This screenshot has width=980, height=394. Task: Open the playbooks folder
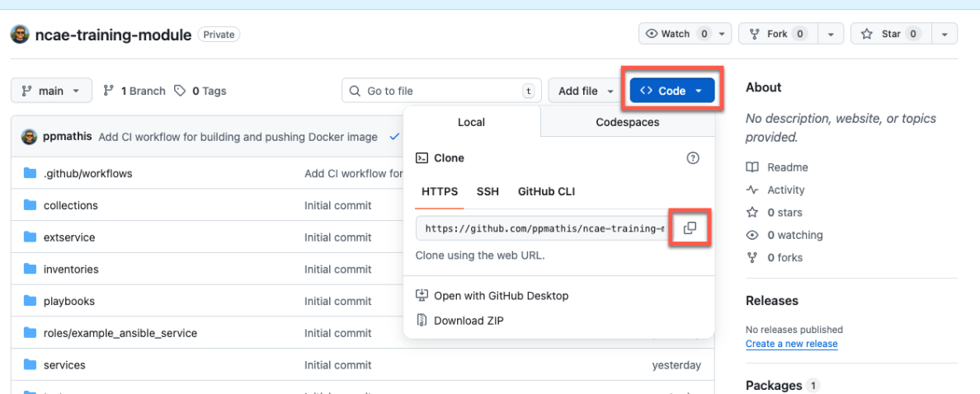point(69,301)
